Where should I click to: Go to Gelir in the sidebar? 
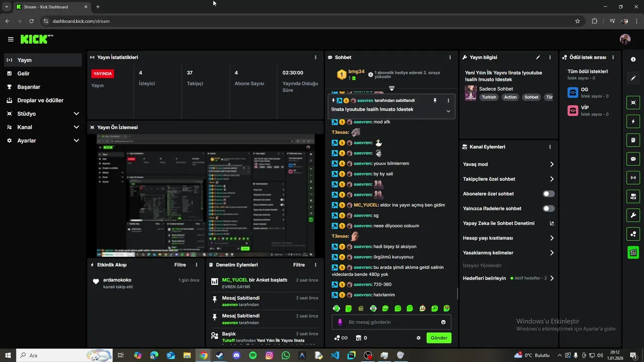point(42,73)
